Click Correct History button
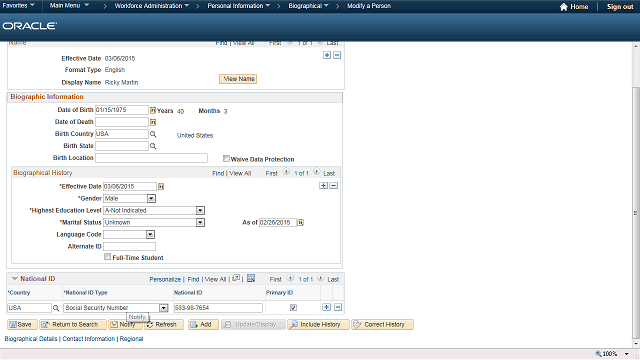The width and height of the screenshot is (640, 360). tap(382, 324)
